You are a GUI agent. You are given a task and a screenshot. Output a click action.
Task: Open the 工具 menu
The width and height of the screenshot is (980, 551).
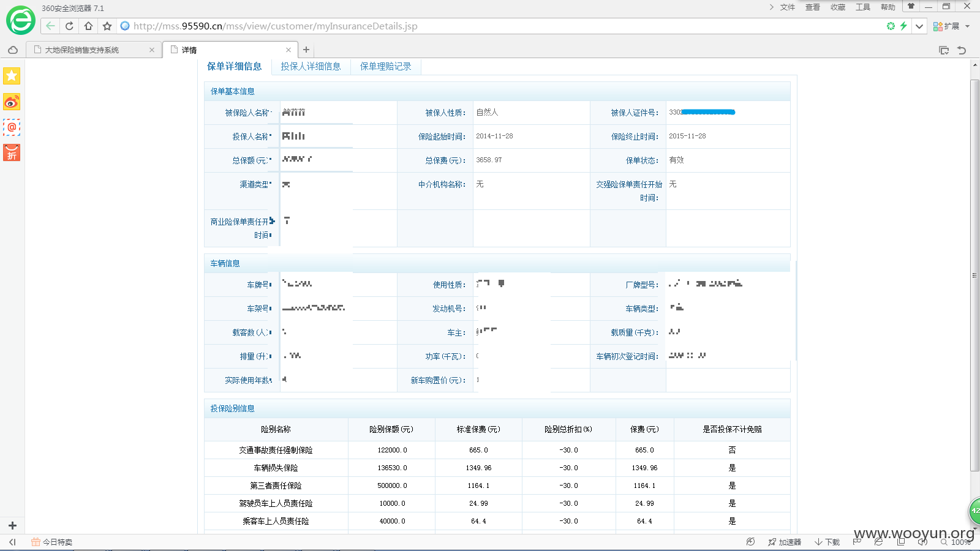863,7
